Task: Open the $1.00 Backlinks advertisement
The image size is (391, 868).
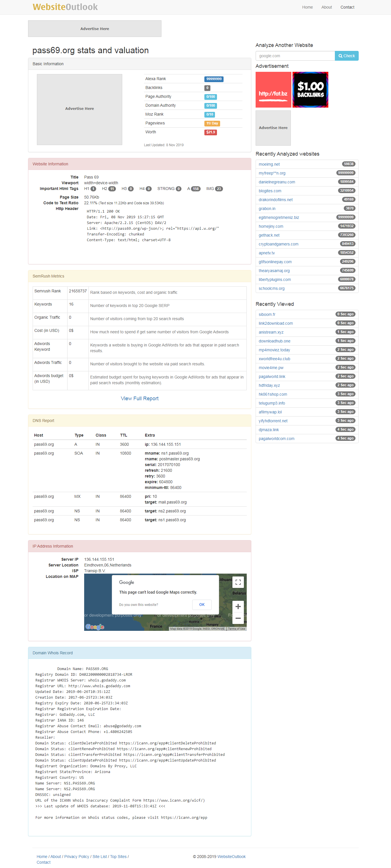Action: tap(311, 90)
